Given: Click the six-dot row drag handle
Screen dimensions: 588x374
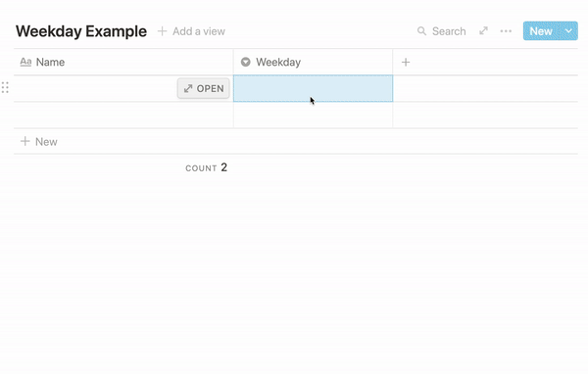Looking at the screenshot, I should click(x=5, y=88).
